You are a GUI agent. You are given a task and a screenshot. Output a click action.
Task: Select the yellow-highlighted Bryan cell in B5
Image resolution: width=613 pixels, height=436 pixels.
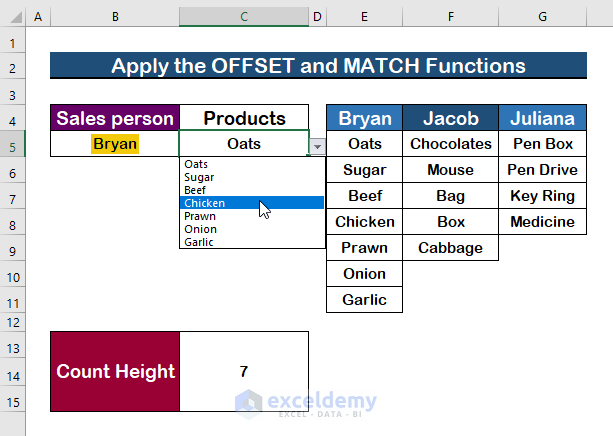[x=115, y=144]
